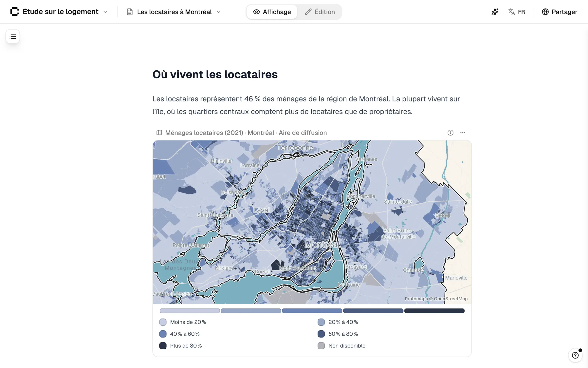Select the middle 40–60% legend bar segment
This screenshot has height=368, width=588.
(312, 311)
